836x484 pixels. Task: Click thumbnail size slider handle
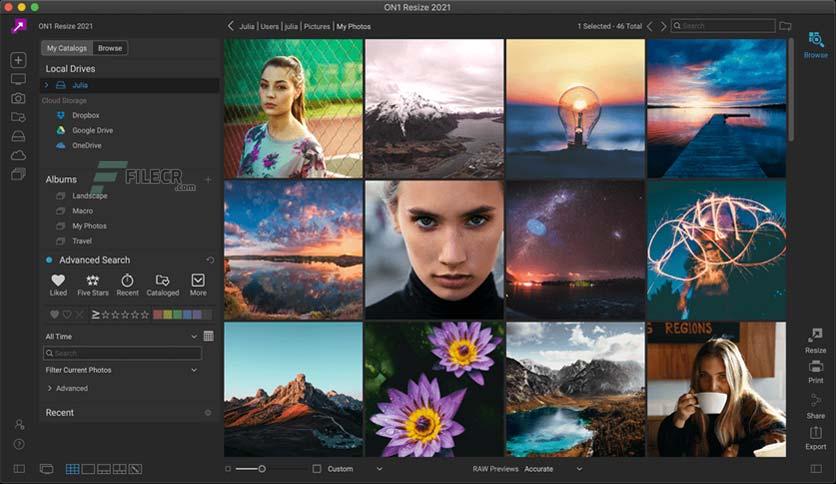click(x=262, y=469)
